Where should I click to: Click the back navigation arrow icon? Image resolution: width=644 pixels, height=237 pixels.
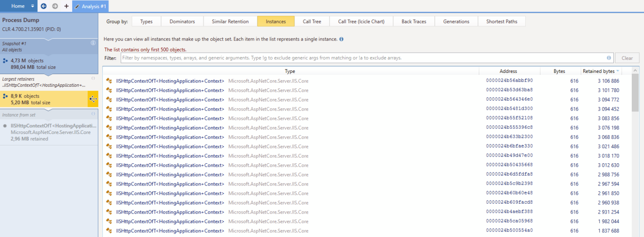[x=44, y=6]
